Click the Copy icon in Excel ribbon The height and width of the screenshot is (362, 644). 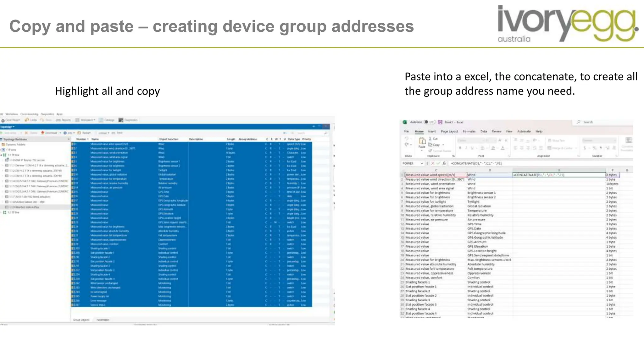(x=430, y=145)
